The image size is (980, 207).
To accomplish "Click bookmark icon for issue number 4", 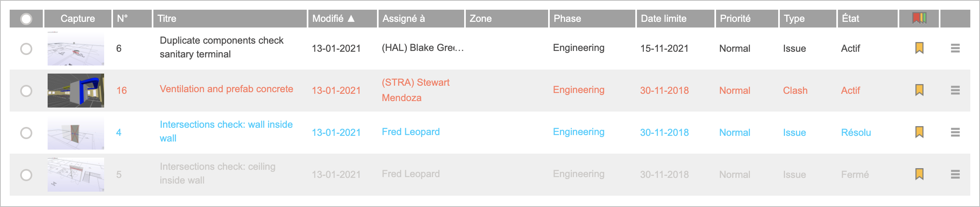I will click(919, 132).
